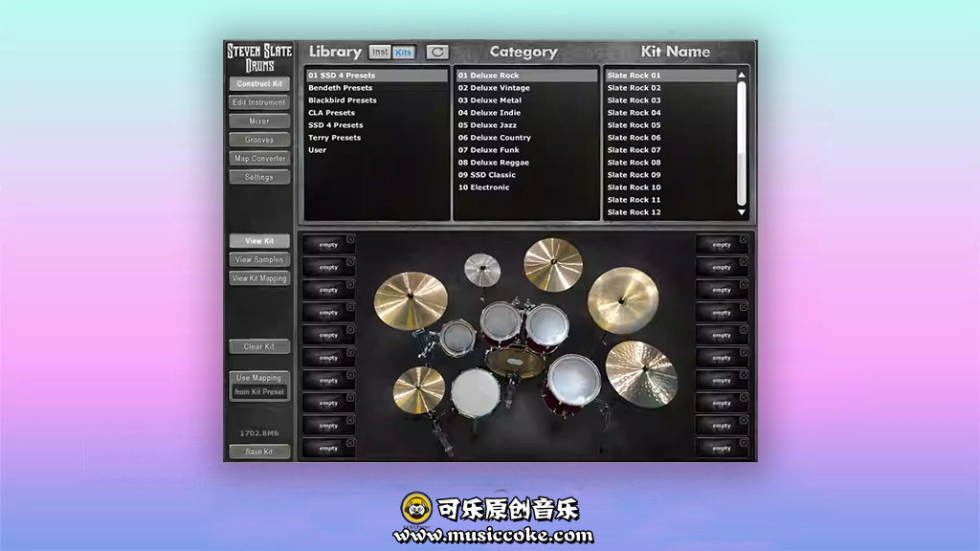
Task: Click the gold kick drum in the kit center
Action: click(x=515, y=361)
